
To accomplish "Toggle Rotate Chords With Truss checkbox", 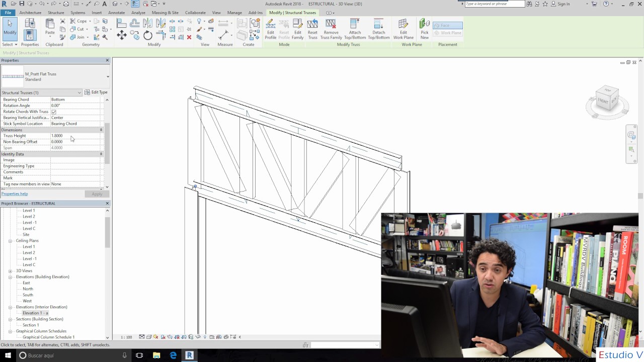I will pyautogui.click(x=54, y=112).
